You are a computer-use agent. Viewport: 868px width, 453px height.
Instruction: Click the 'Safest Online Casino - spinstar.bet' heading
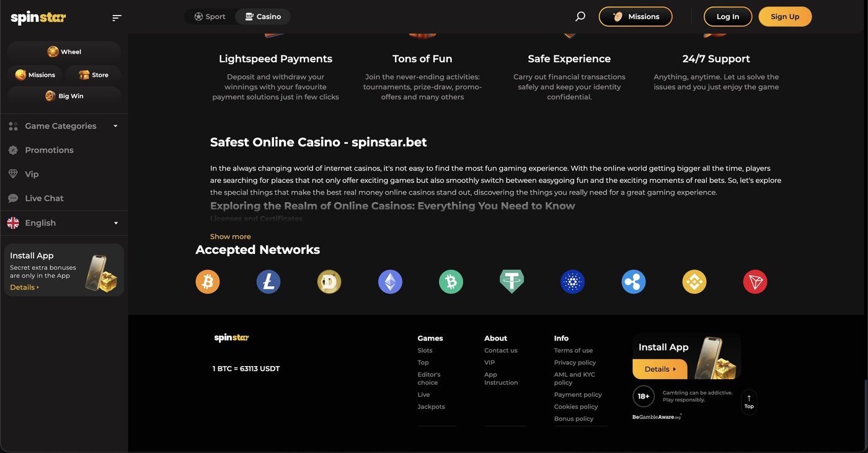319,142
